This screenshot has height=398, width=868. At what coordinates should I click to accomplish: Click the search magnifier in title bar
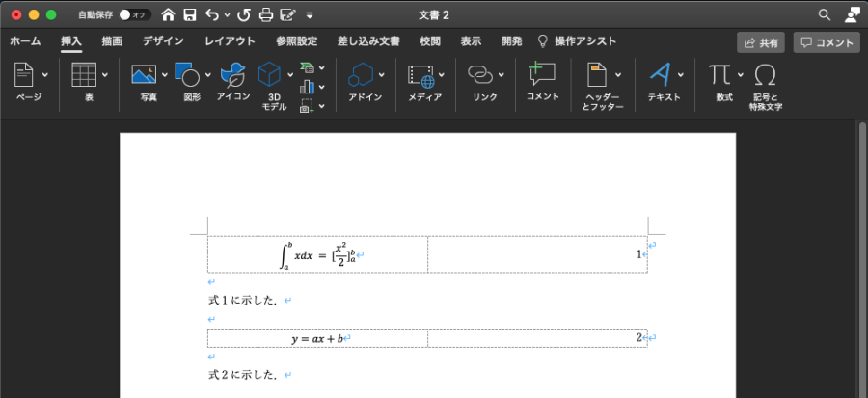click(x=824, y=14)
